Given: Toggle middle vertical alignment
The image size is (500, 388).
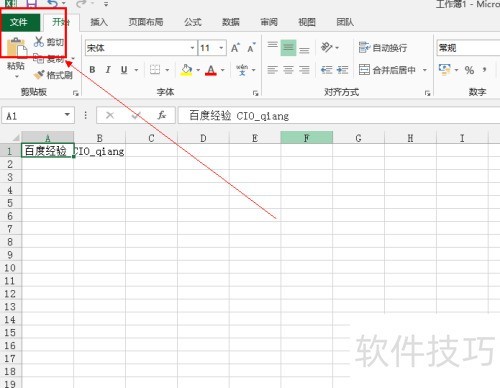Looking at the screenshot, I should [288, 47].
